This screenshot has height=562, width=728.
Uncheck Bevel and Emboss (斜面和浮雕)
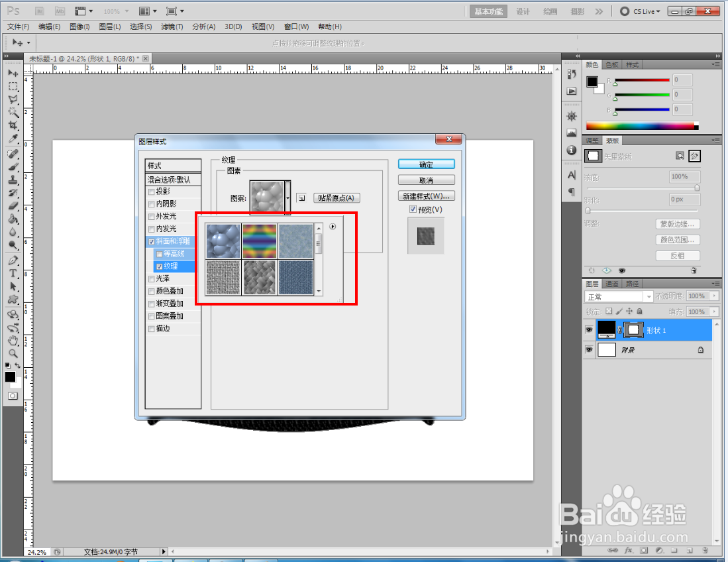tap(151, 241)
